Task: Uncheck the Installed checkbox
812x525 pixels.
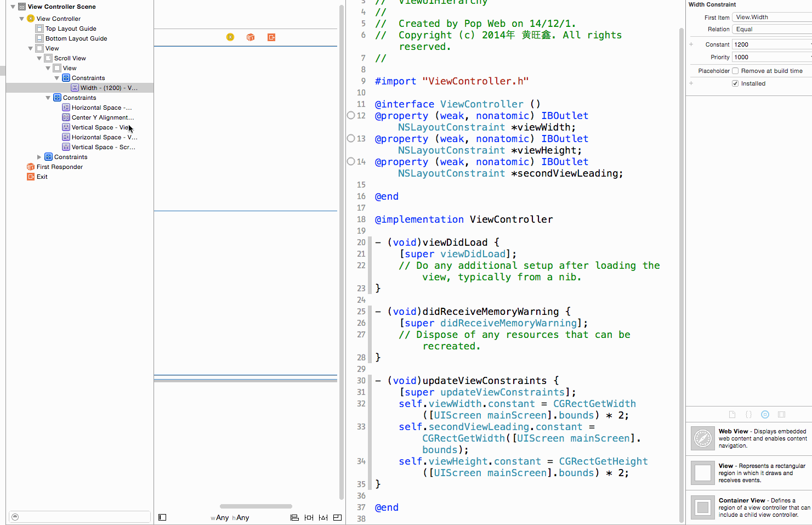Action: click(735, 83)
